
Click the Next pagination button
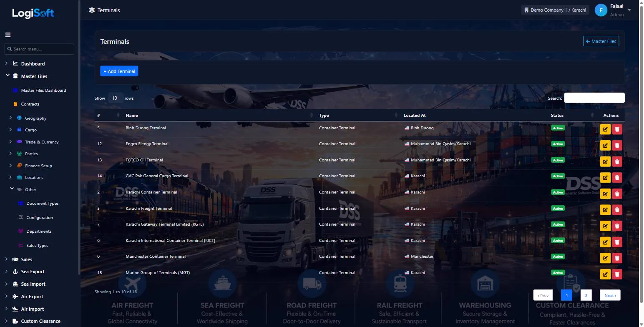point(610,295)
